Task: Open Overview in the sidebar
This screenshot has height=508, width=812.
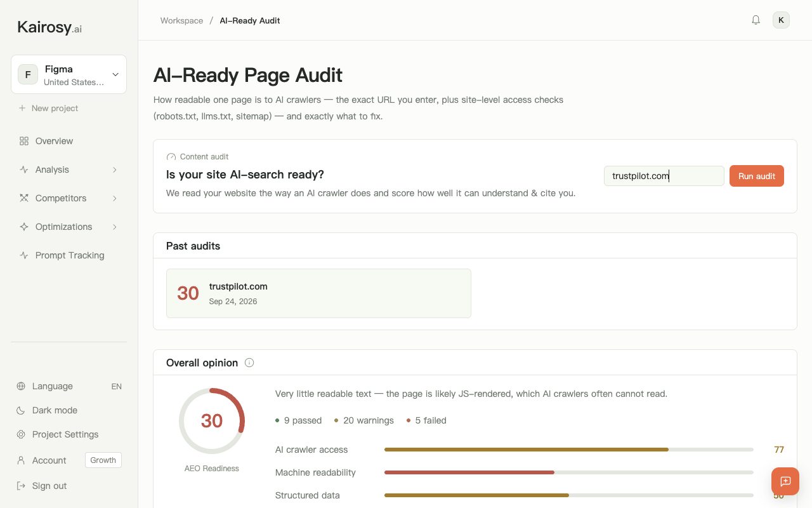Action: coord(69,141)
